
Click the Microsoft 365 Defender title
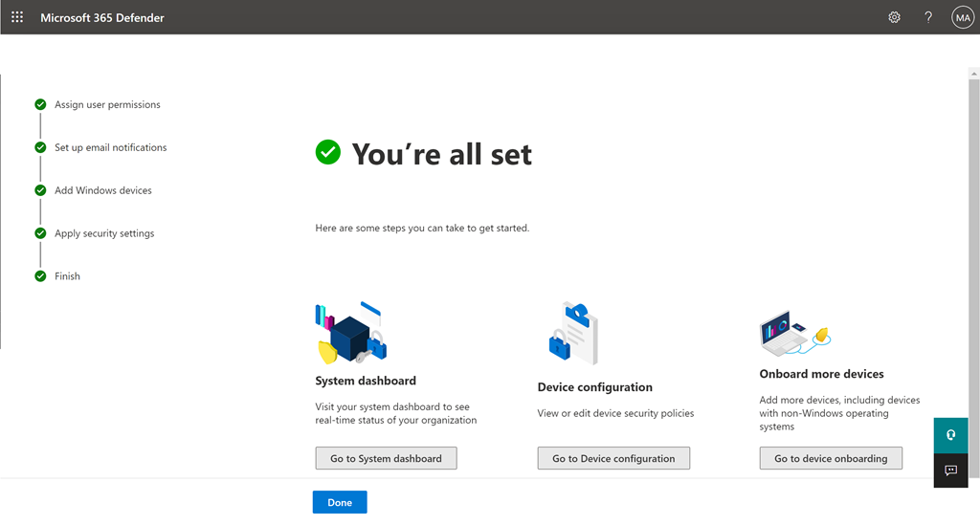[102, 17]
